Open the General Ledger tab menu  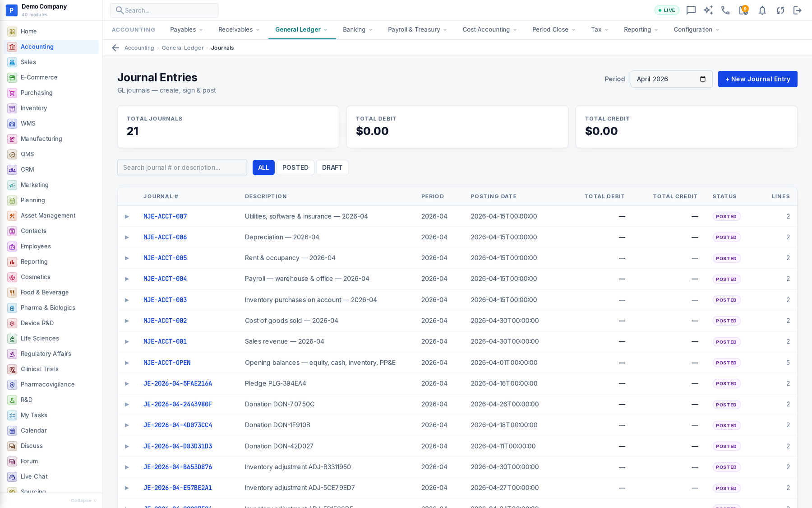pos(301,30)
